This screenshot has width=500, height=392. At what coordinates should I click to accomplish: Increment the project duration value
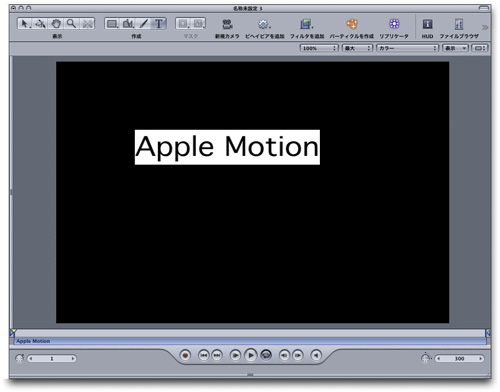click(x=481, y=359)
